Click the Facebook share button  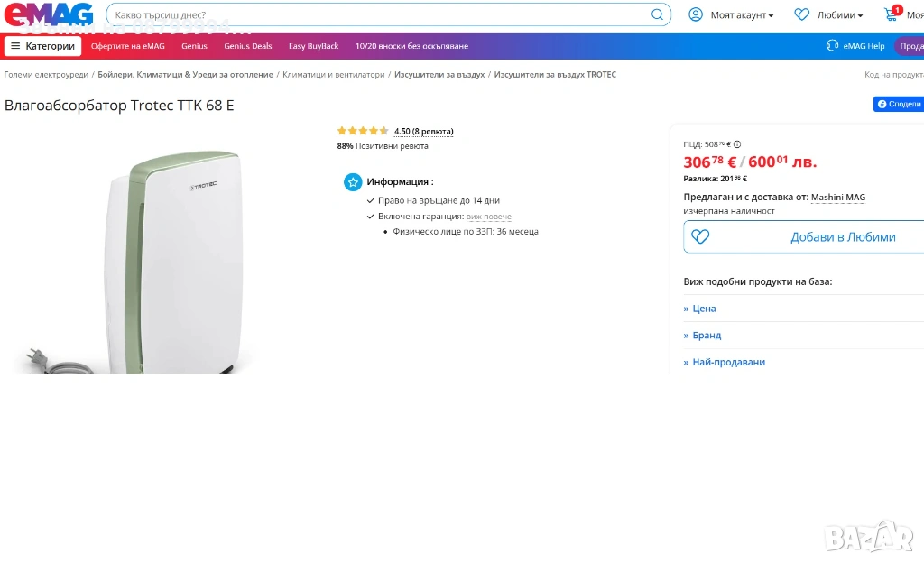pos(898,105)
